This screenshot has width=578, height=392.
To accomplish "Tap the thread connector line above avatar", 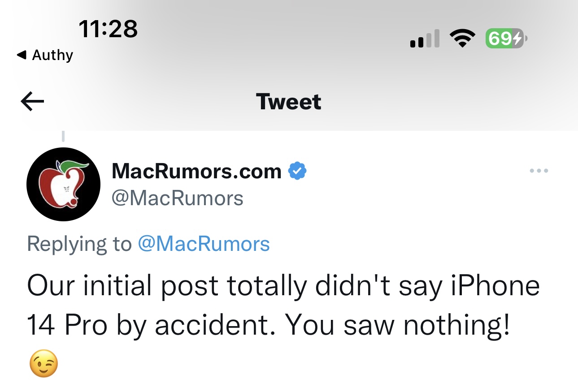I will 63,135.
